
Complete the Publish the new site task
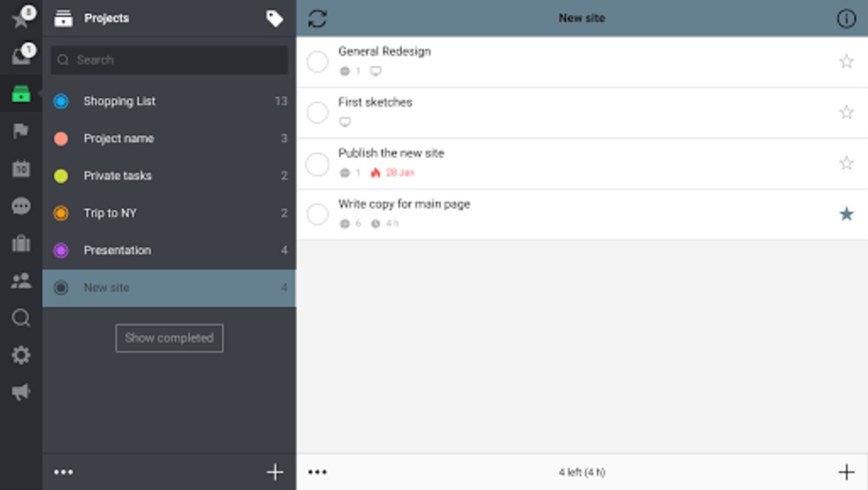point(318,164)
